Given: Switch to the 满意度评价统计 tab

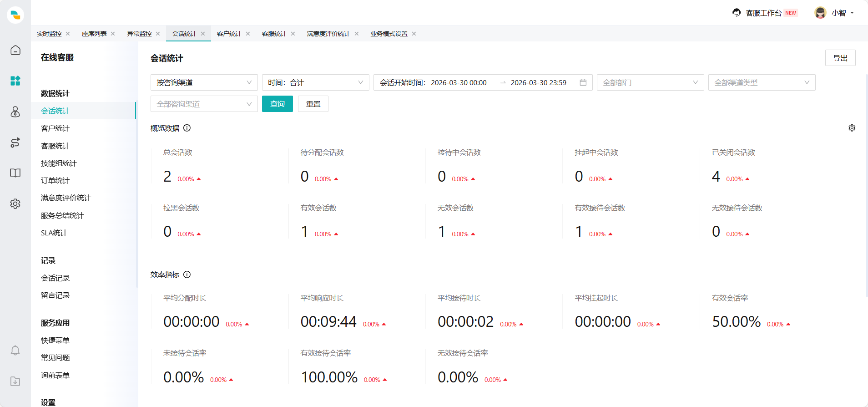Looking at the screenshot, I should 328,34.
